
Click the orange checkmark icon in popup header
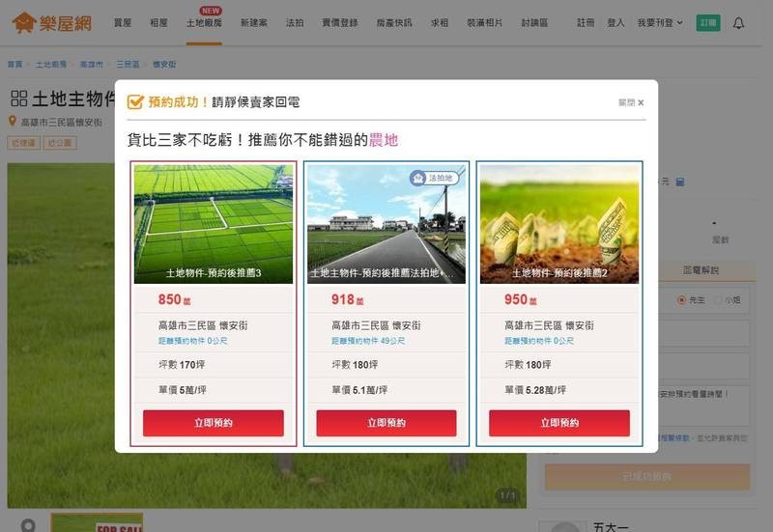coord(135,101)
